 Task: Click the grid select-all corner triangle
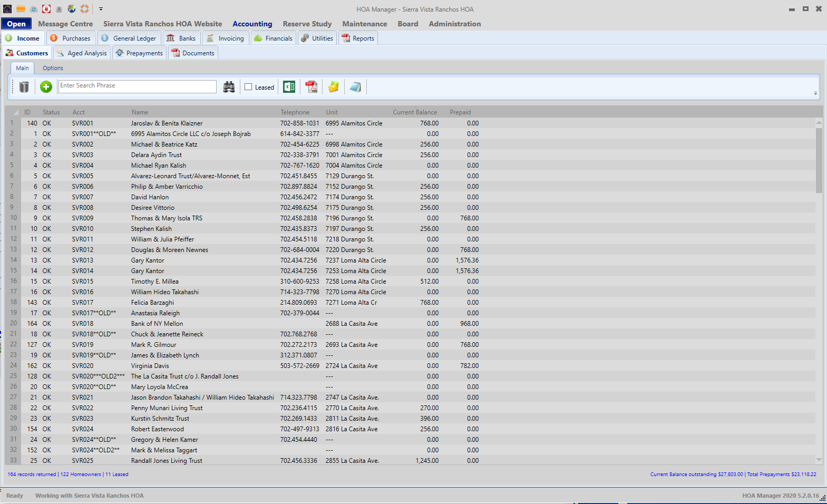coord(16,112)
